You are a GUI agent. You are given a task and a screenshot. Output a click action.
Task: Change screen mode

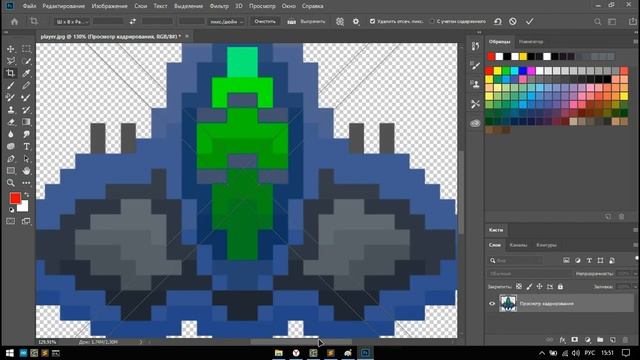pos(26,221)
